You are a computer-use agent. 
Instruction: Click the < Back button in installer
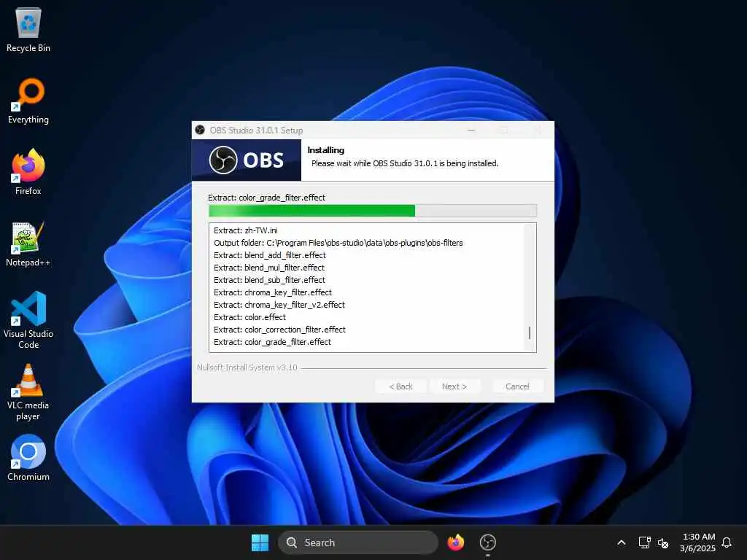[401, 386]
